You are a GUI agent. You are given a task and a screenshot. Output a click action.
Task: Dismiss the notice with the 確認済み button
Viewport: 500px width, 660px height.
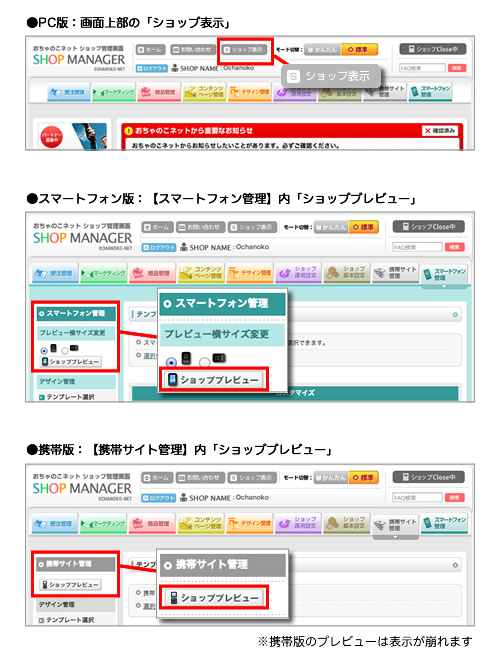tap(439, 131)
